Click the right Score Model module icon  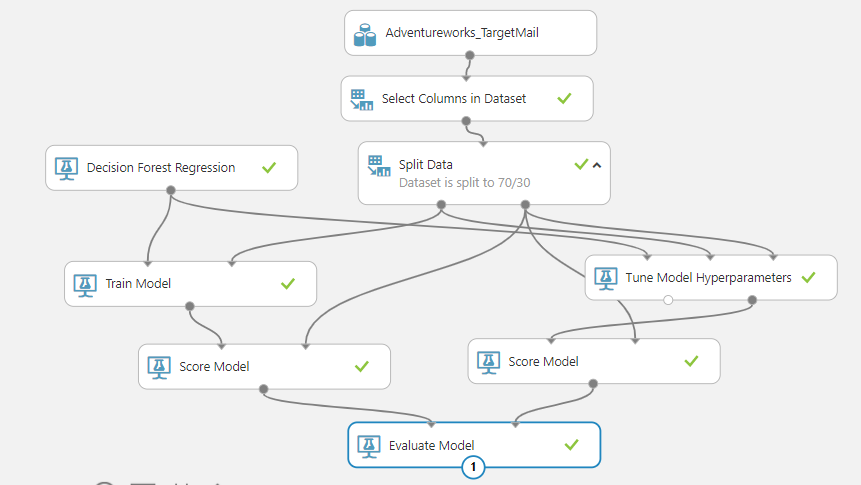pos(489,361)
